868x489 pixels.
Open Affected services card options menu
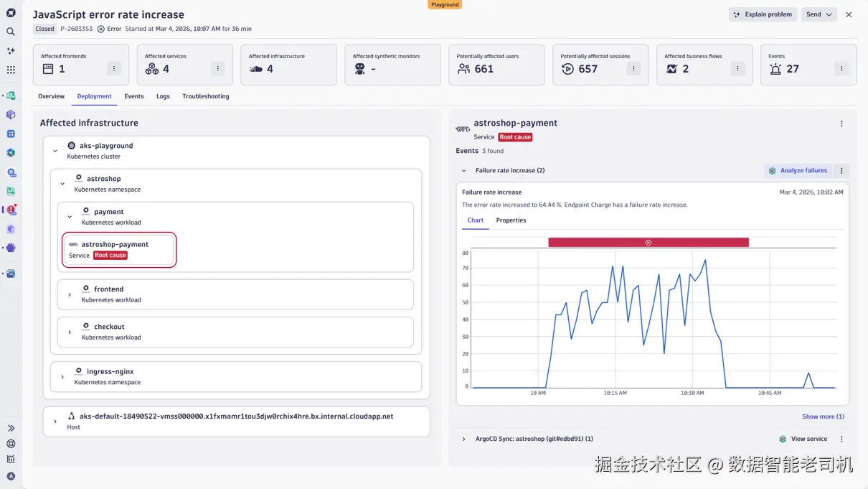click(x=217, y=69)
